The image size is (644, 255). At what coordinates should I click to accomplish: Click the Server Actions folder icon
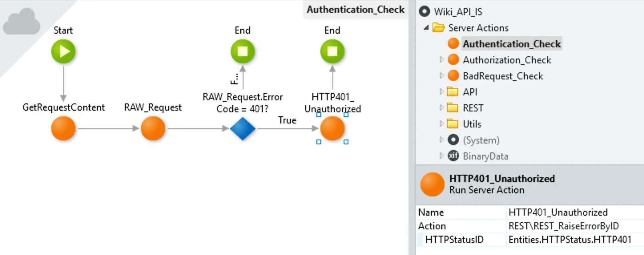(x=439, y=28)
